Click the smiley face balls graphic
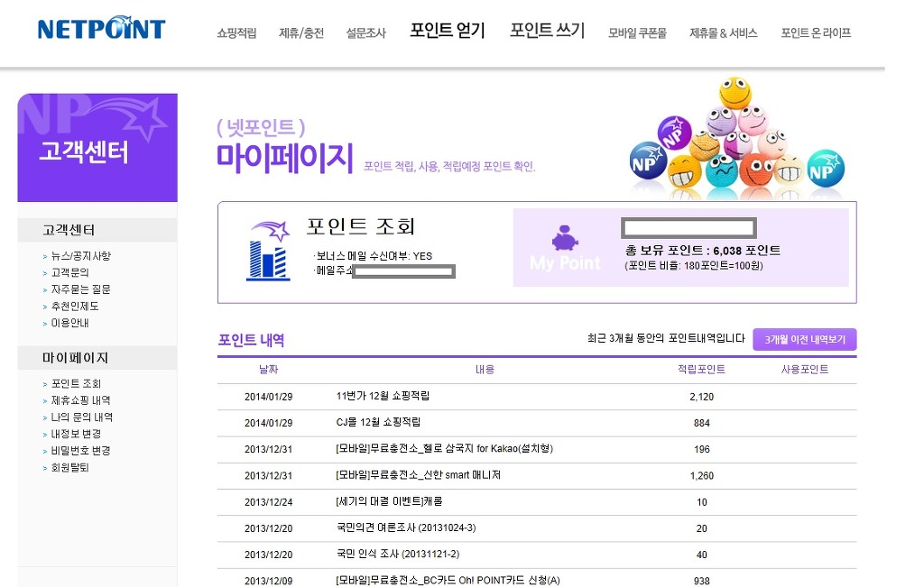 click(x=736, y=140)
